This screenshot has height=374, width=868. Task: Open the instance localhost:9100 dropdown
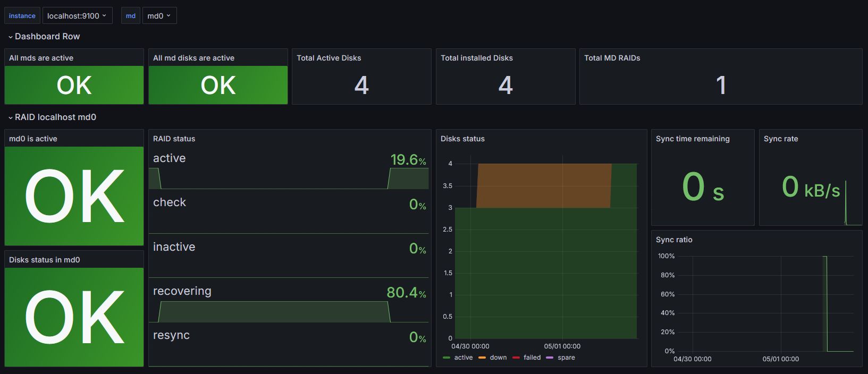click(x=77, y=16)
